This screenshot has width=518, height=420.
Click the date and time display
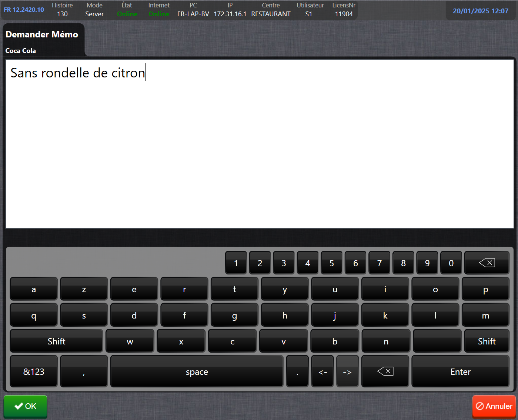point(480,11)
